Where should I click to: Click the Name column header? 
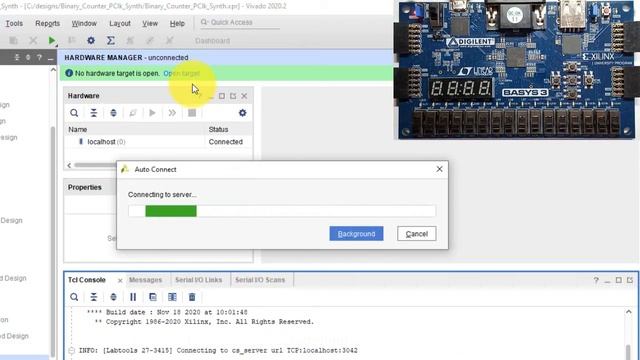point(78,129)
